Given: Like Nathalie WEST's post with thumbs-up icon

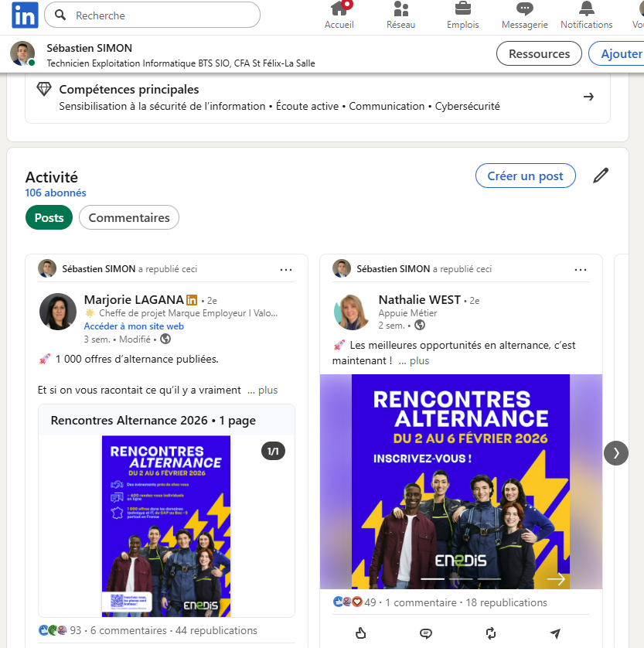Looking at the screenshot, I should click(x=360, y=633).
